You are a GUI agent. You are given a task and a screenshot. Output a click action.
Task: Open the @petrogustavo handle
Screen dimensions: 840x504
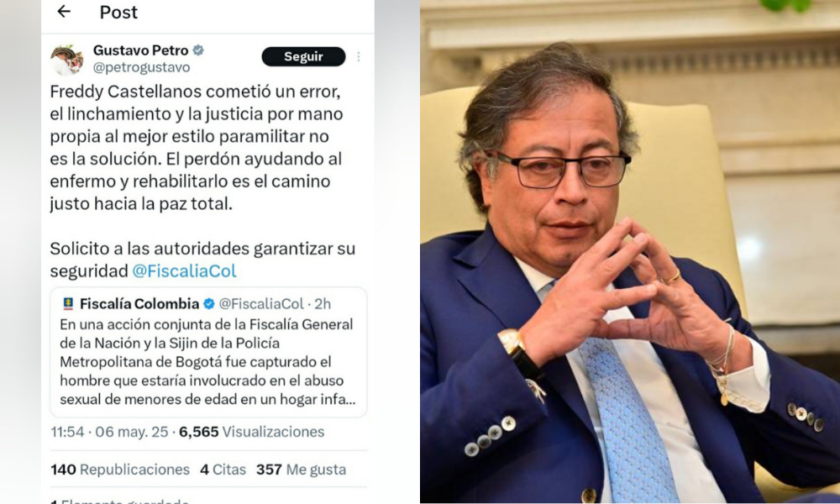pos(141,67)
